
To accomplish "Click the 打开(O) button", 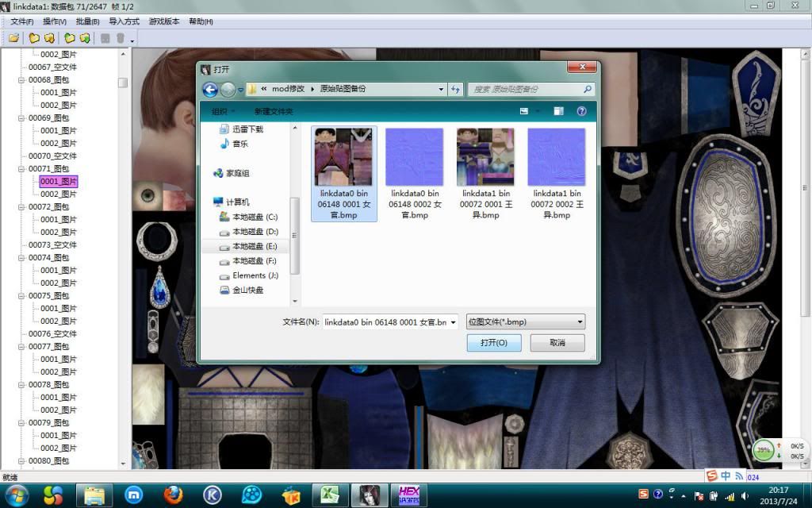I will (x=492, y=343).
